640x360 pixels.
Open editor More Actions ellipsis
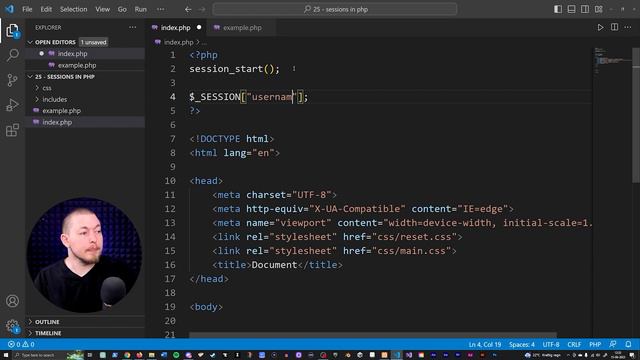(628, 27)
